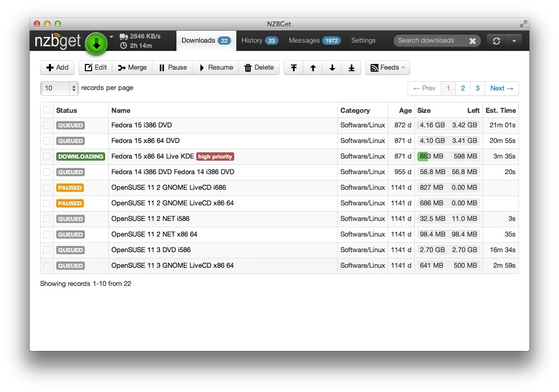The image size is (559, 392).
Task: Clear the search field with the X icon
Action: coord(473,40)
